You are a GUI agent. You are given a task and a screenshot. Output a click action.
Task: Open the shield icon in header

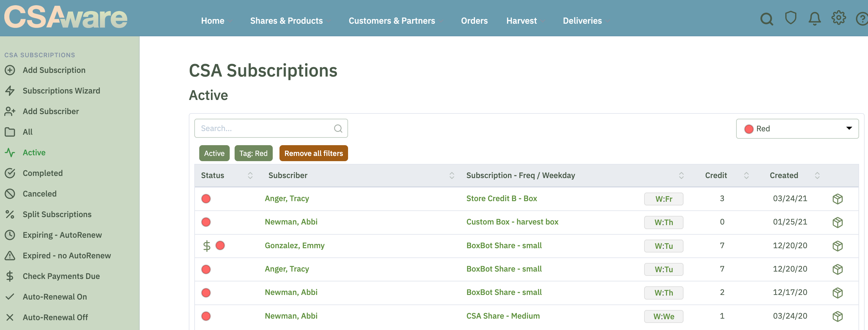click(x=791, y=18)
